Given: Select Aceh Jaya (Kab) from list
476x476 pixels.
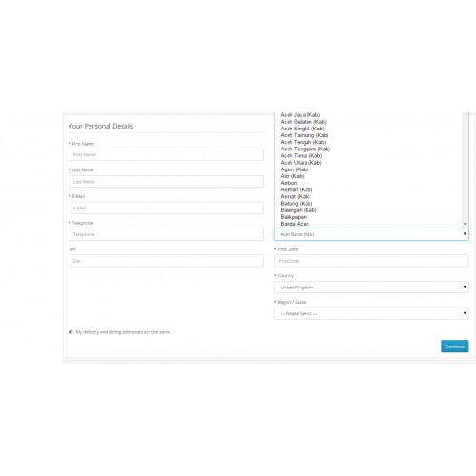Looking at the screenshot, I should [300, 115].
